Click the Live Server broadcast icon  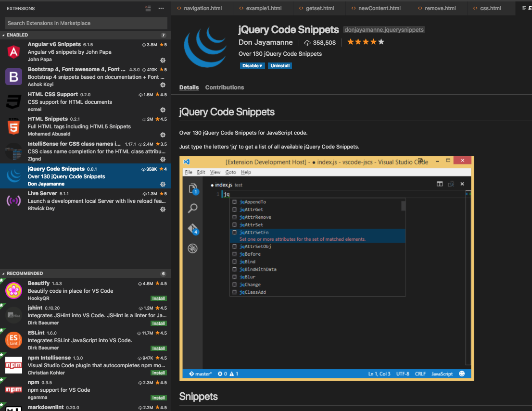coord(13,201)
